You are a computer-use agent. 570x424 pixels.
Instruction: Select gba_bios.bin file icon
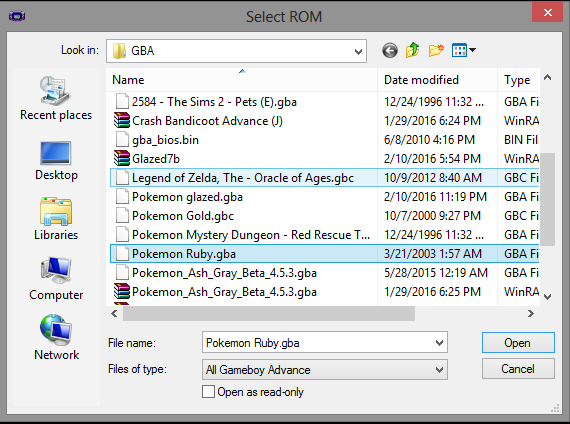(122, 140)
